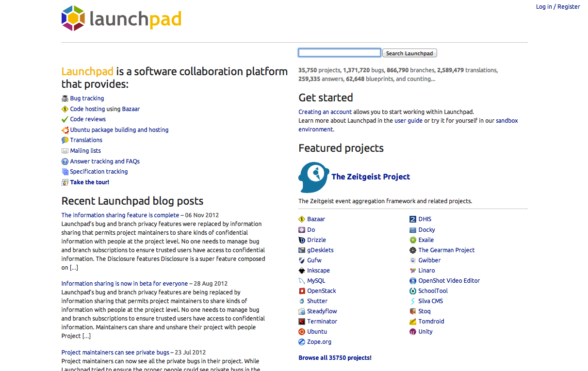588x371 pixels.
Task: Click the Tomdroid note icon
Action: click(x=413, y=322)
